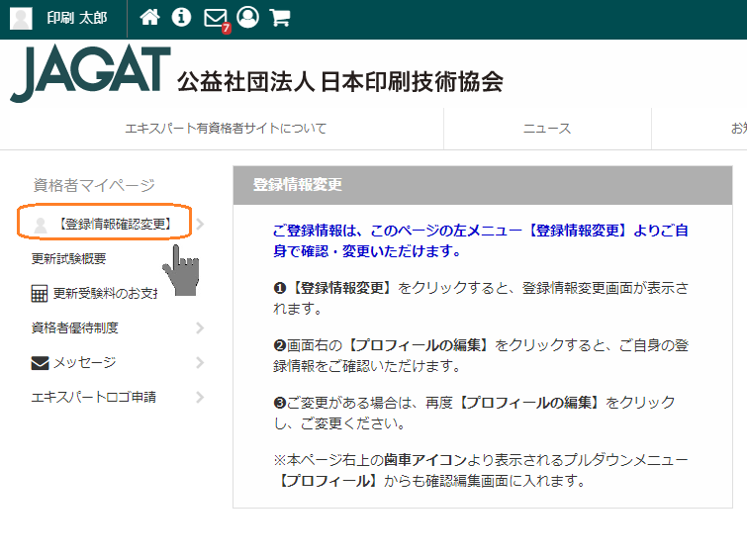Click envelope icon beside メッセージ

click(40, 363)
